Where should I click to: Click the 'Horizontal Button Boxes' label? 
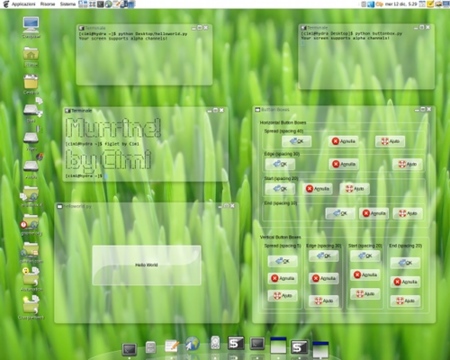pyautogui.click(x=283, y=123)
